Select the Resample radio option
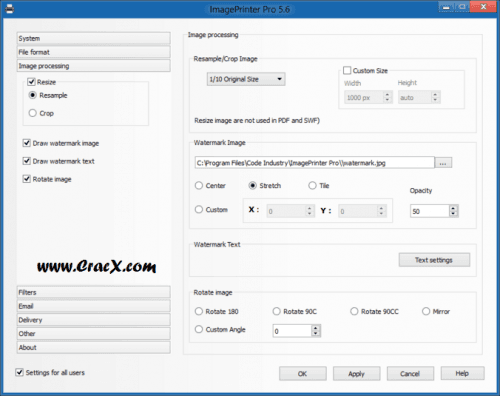The height and width of the screenshot is (396, 500). click(32, 95)
